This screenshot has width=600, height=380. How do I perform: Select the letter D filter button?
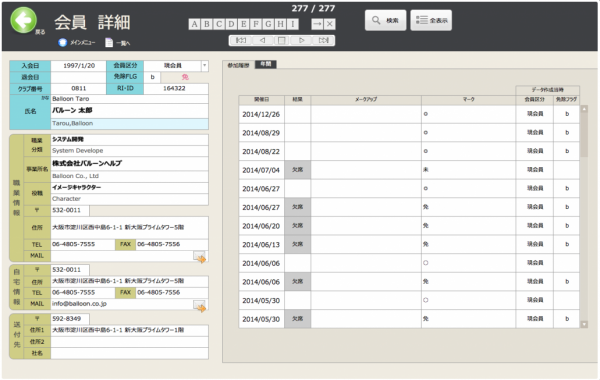[231, 24]
